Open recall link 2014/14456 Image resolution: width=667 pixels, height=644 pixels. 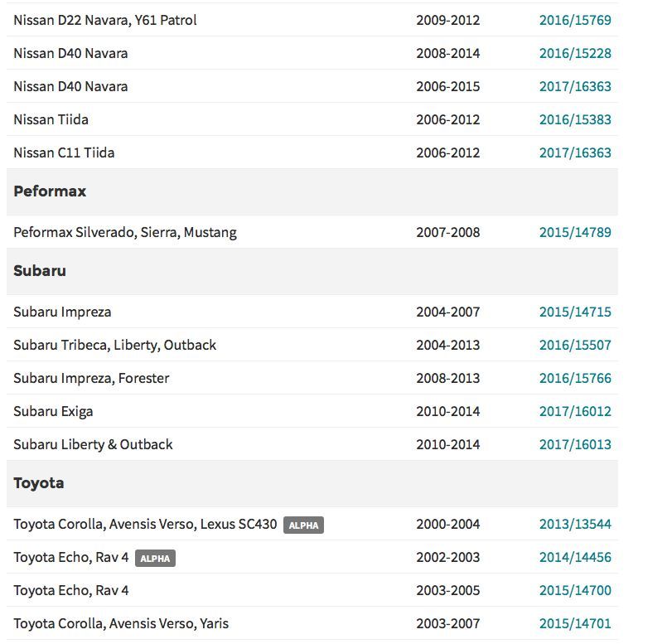(575, 557)
